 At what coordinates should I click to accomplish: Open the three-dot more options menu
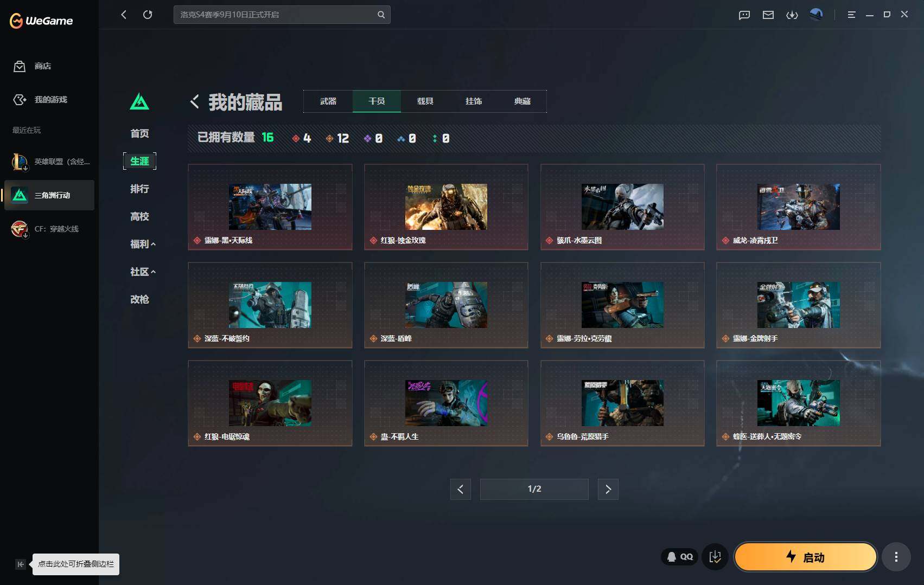tap(896, 557)
